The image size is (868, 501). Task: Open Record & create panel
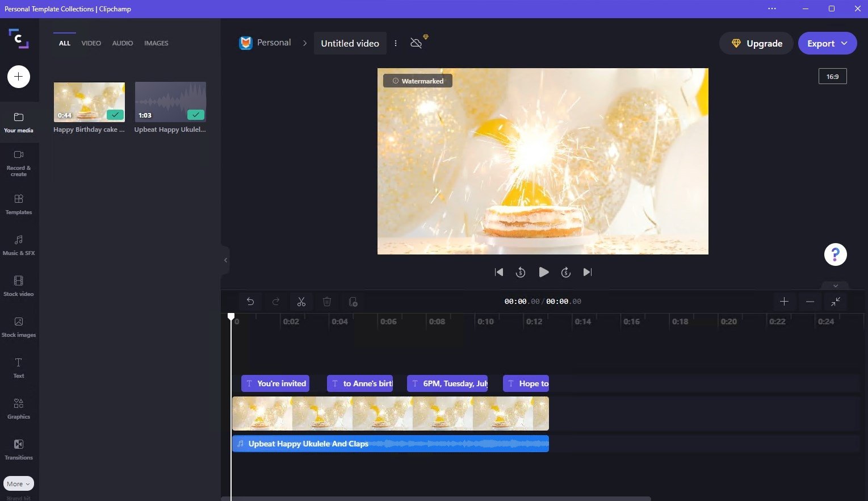coord(19,164)
